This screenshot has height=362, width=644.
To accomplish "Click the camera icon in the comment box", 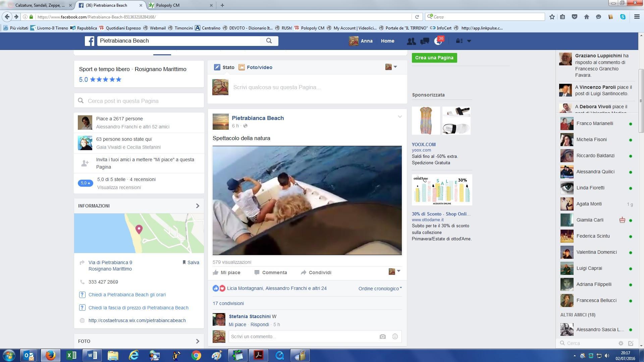I will pos(383,337).
